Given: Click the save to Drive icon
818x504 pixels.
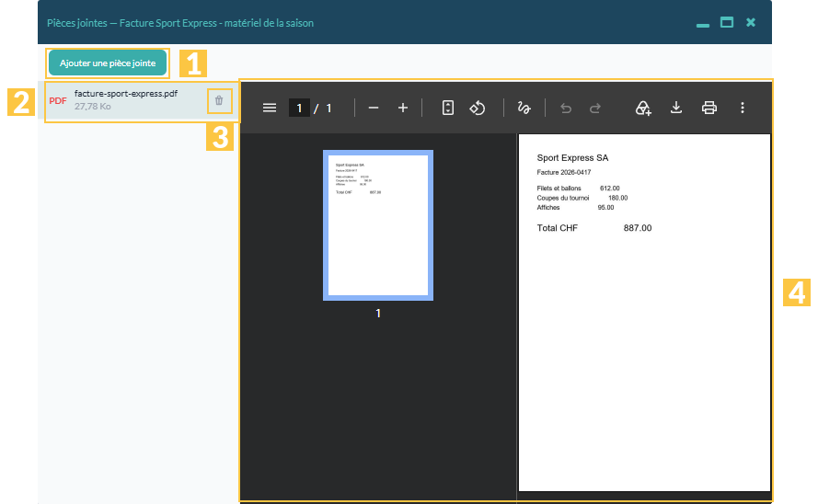Looking at the screenshot, I should point(642,108).
